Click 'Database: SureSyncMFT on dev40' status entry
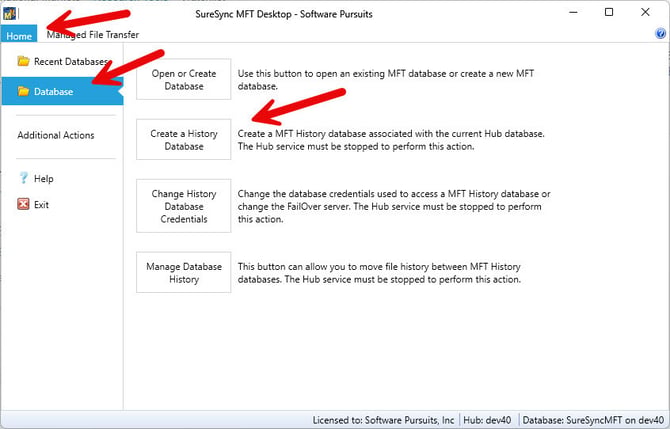The image size is (670, 429). click(593, 420)
